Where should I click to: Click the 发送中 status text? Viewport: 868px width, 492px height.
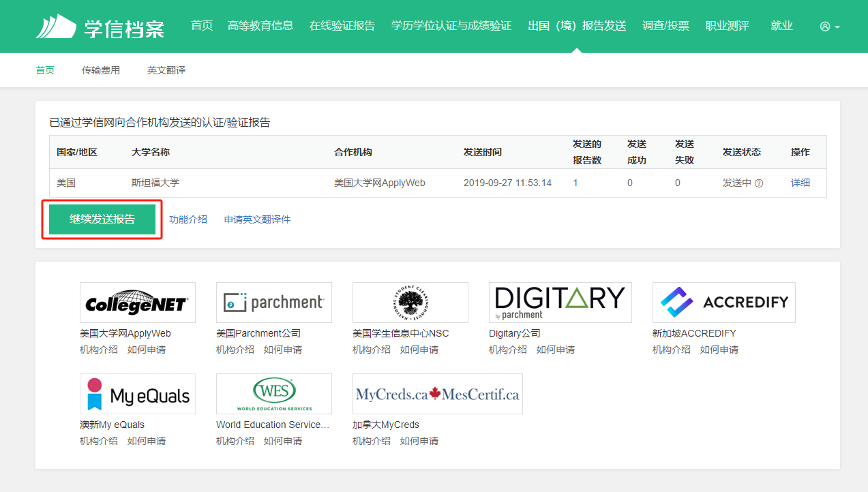(737, 183)
